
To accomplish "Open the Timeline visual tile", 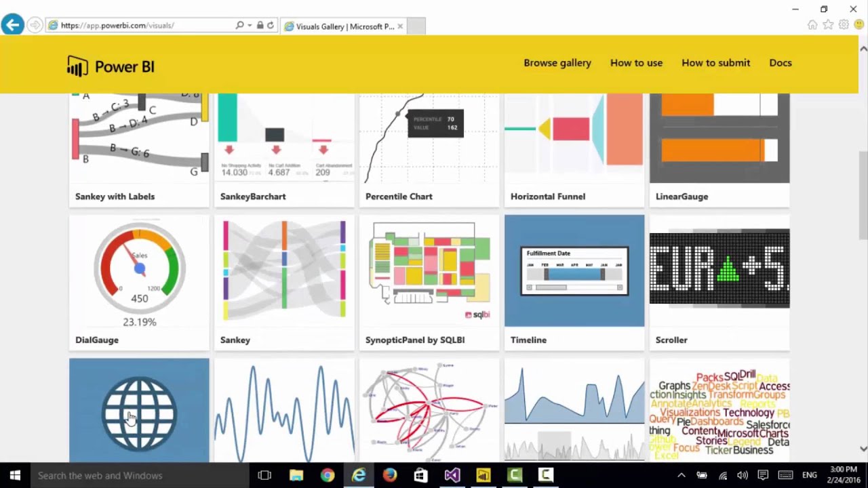I will pyautogui.click(x=574, y=271).
